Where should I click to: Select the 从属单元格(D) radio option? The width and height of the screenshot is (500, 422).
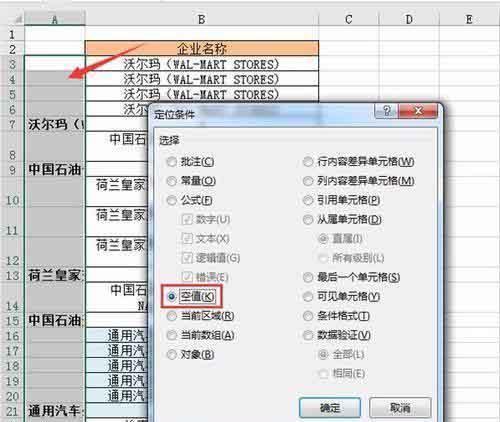pyautogui.click(x=308, y=220)
